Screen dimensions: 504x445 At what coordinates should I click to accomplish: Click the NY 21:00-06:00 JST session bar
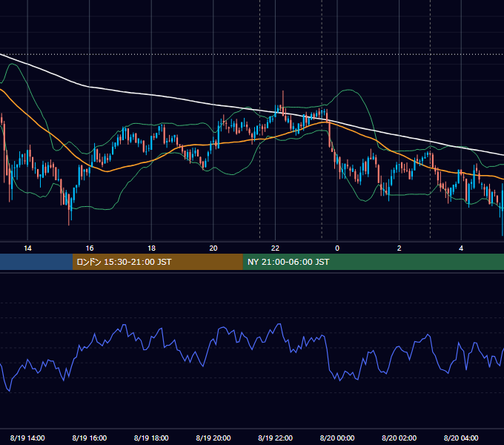373,262
